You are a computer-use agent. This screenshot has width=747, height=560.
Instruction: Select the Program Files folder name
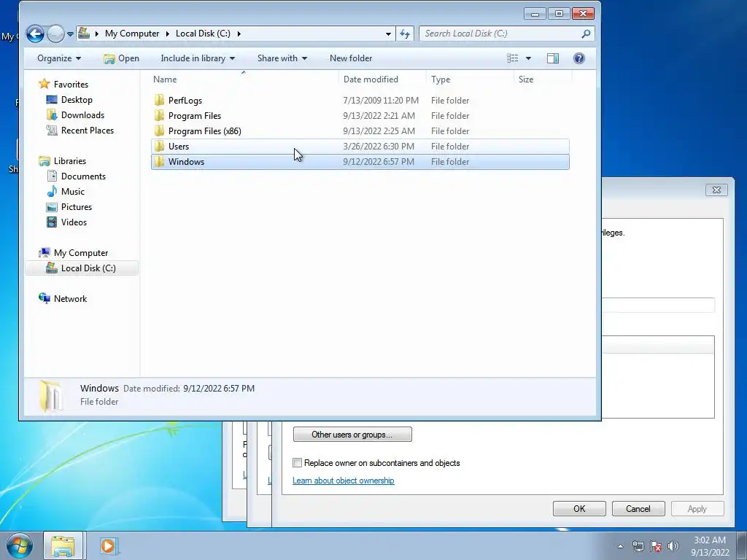(194, 116)
